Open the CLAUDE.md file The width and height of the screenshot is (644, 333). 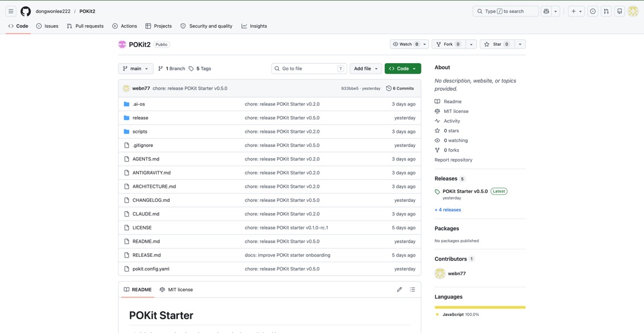[146, 214]
